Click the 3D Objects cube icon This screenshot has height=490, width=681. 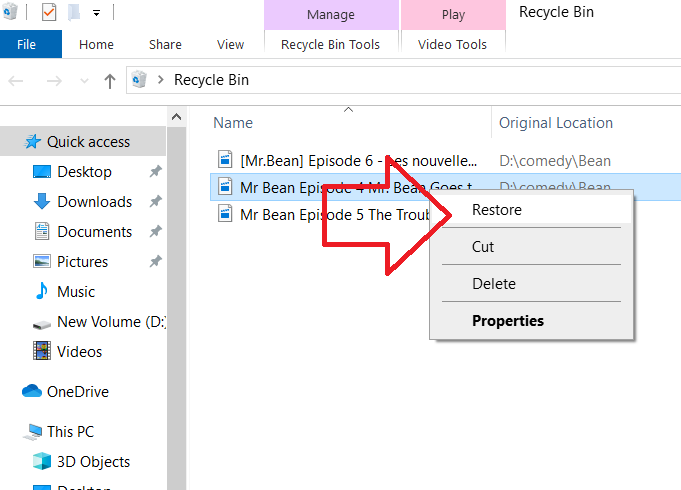[42, 461]
